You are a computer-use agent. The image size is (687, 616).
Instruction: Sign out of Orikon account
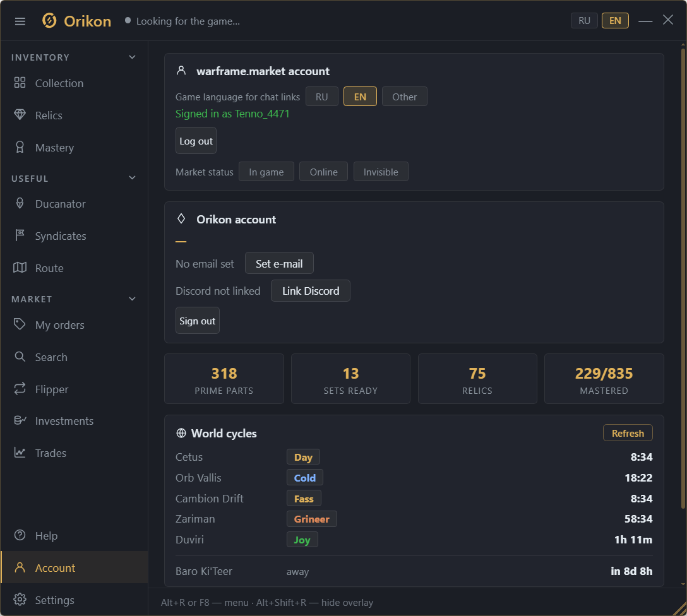[197, 321]
